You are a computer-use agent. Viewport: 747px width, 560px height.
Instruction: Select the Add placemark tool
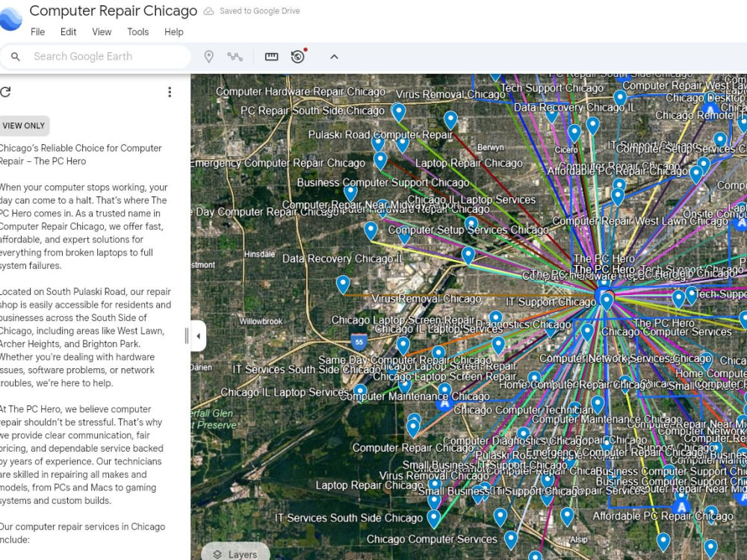click(x=208, y=57)
